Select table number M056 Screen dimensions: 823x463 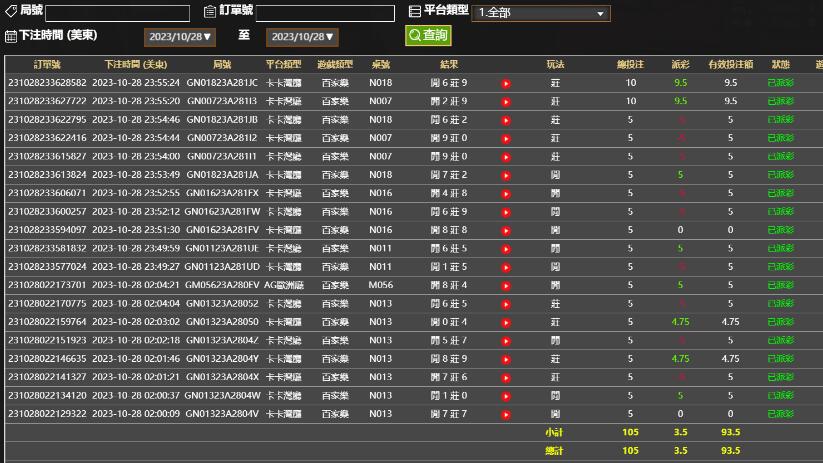point(381,285)
